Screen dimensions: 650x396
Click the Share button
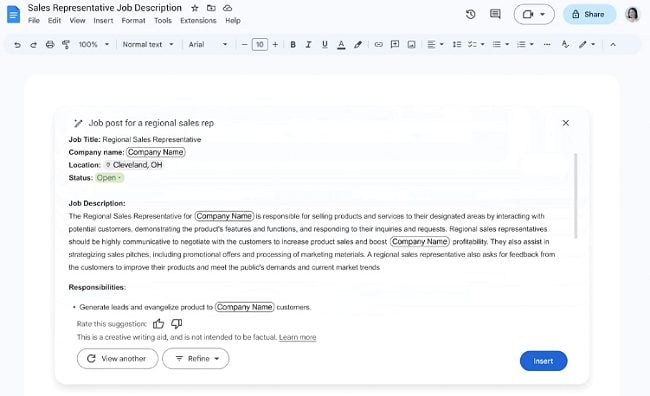point(589,15)
